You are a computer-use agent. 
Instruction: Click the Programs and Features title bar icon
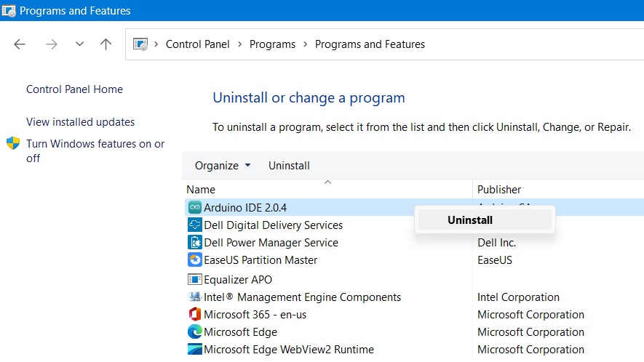(x=9, y=11)
